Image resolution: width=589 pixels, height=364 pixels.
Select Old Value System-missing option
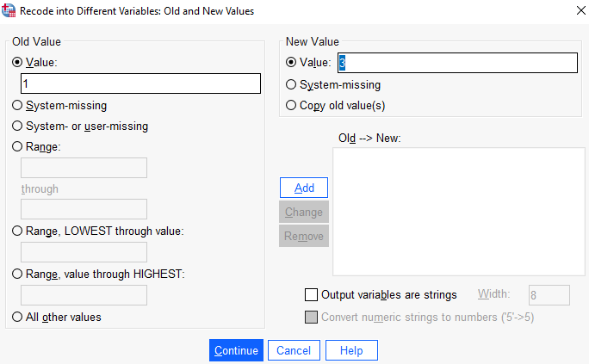click(17, 105)
